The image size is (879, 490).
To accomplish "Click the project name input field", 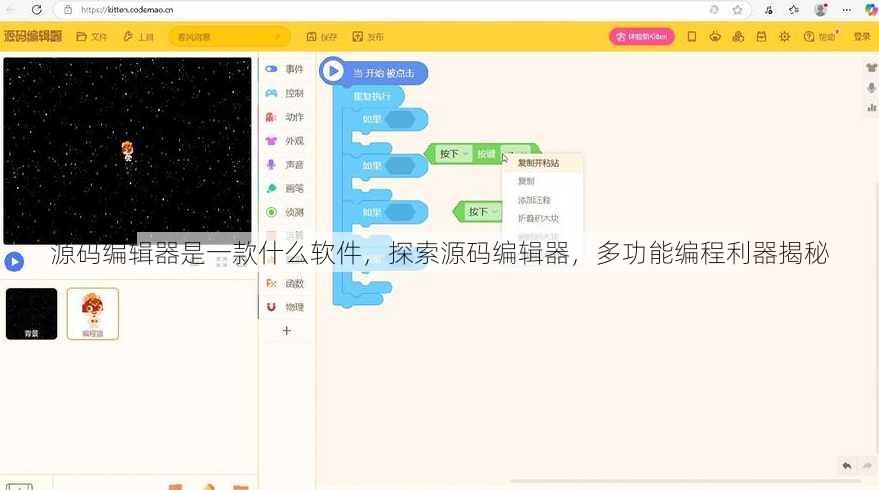I will [x=229, y=37].
